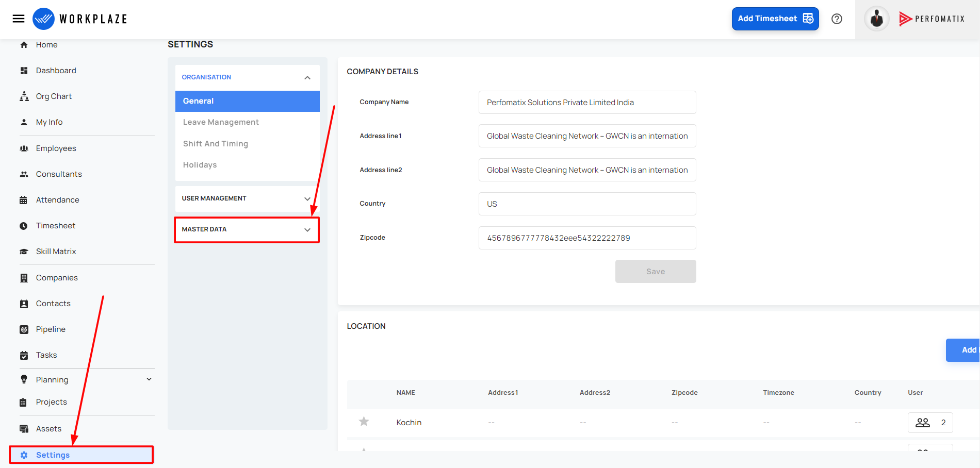Edit the Address line1 field

(x=587, y=136)
